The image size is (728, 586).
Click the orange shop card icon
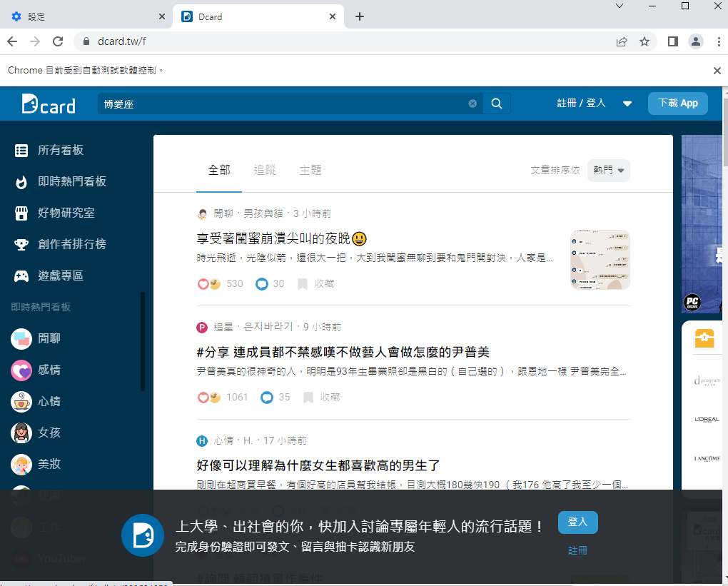(x=704, y=338)
